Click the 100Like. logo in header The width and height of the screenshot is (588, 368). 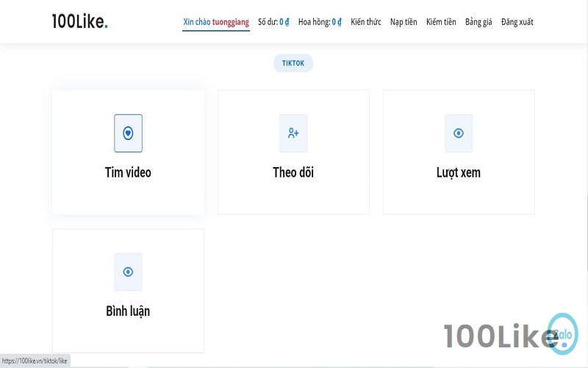point(80,21)
